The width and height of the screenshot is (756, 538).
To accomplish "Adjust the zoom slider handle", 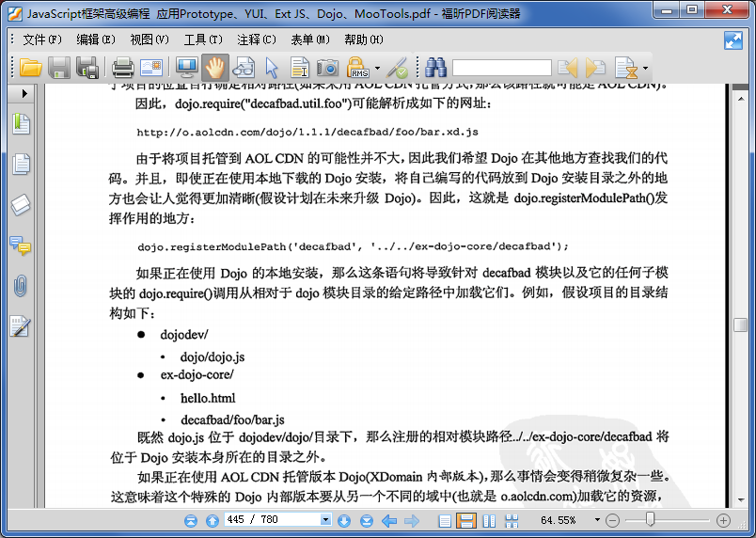I will [650, 520].
